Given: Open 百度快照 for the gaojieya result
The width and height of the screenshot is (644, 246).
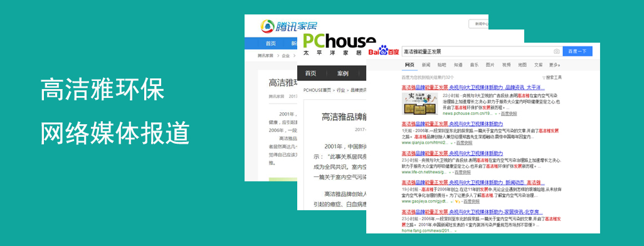Looking at the screenshot, I should (x=471, y=201).
